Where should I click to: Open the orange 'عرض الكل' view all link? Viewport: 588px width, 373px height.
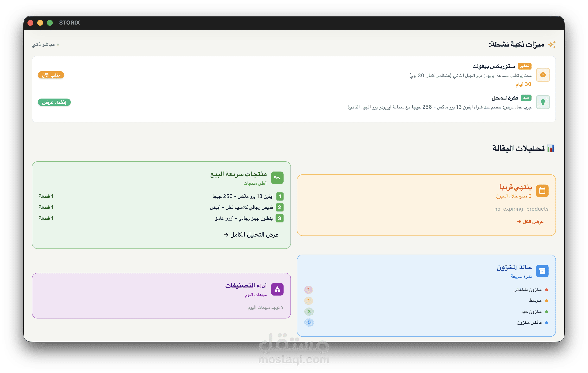click(530, 222)
